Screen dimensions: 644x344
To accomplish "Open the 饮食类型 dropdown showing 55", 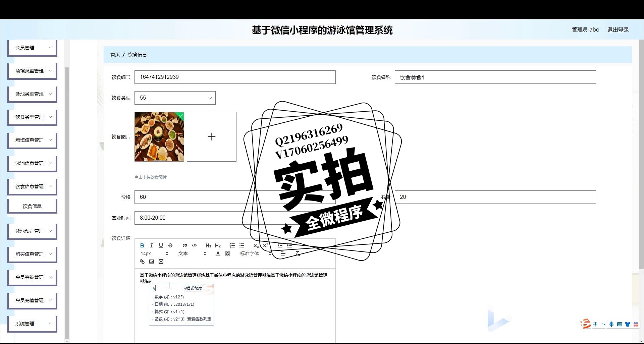I will click(x=175, y=98).
